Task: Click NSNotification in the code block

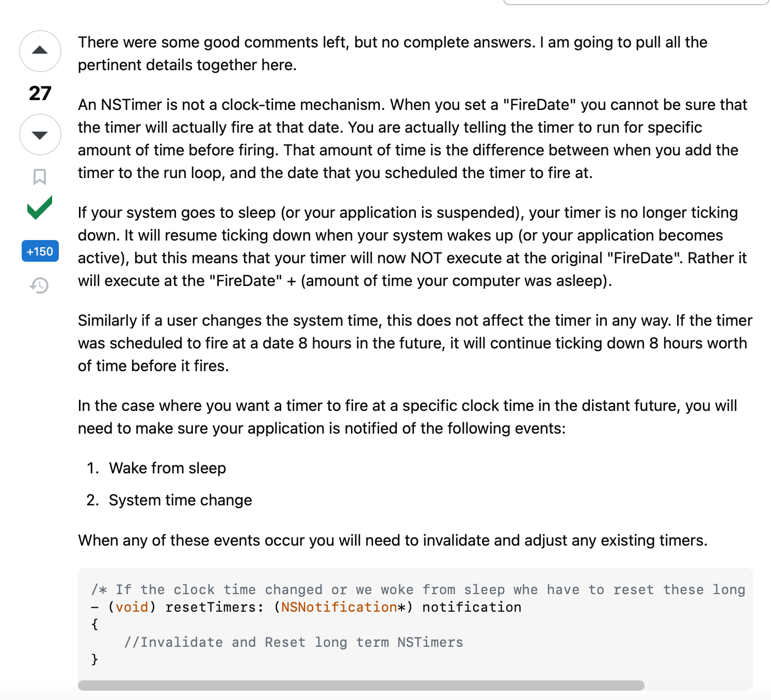Action: pos(339,607)
